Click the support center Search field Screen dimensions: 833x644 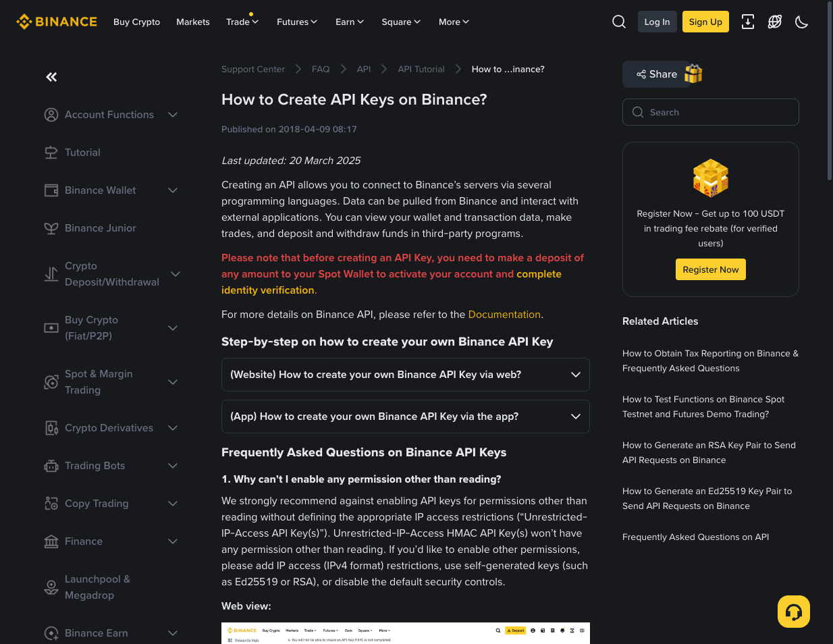click(711, 112)
